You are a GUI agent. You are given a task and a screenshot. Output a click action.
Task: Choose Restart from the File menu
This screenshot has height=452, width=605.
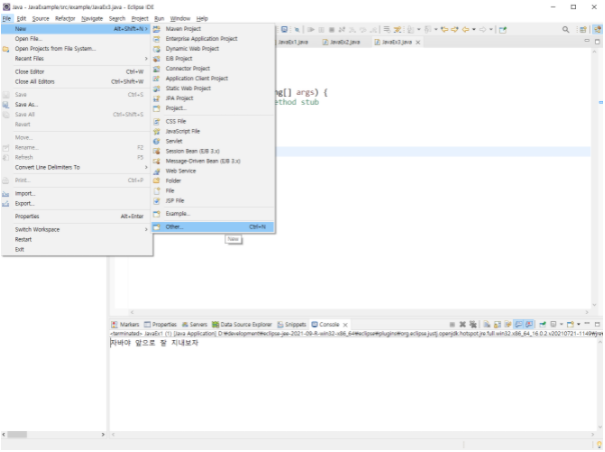(x=77, y=240)
